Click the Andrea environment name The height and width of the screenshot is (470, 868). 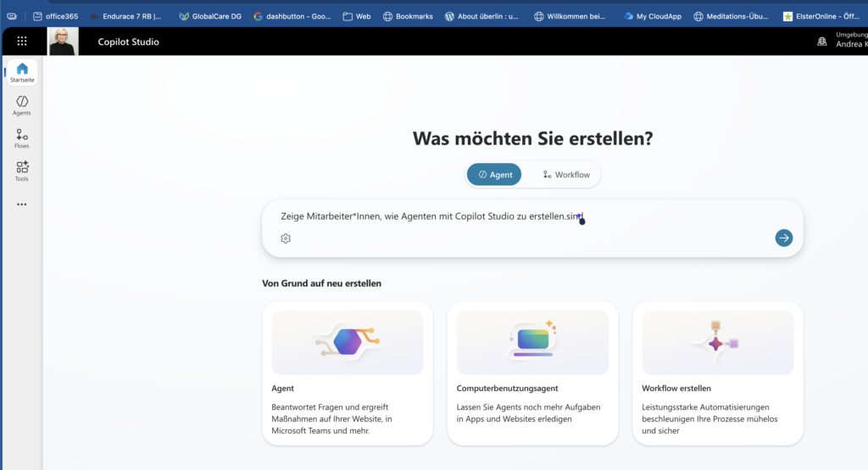pyautogui.click(x=851, y=44)
